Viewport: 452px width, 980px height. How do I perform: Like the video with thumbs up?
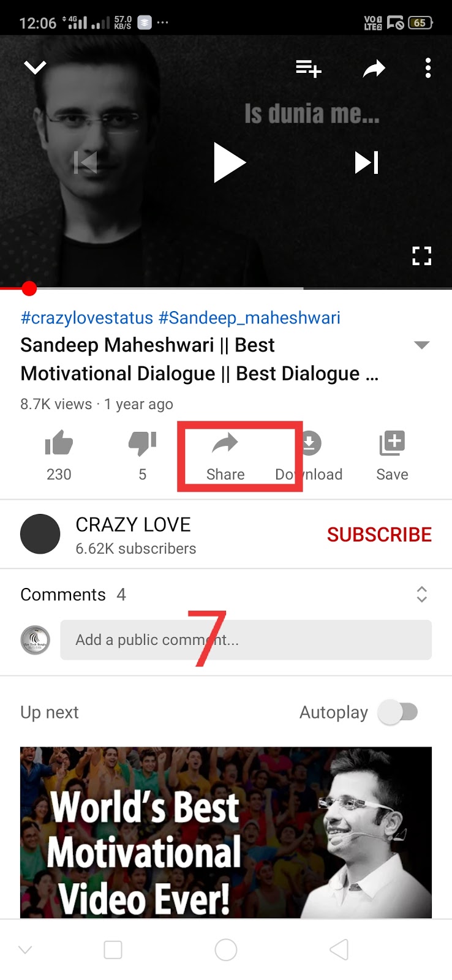tap(59, 456)
